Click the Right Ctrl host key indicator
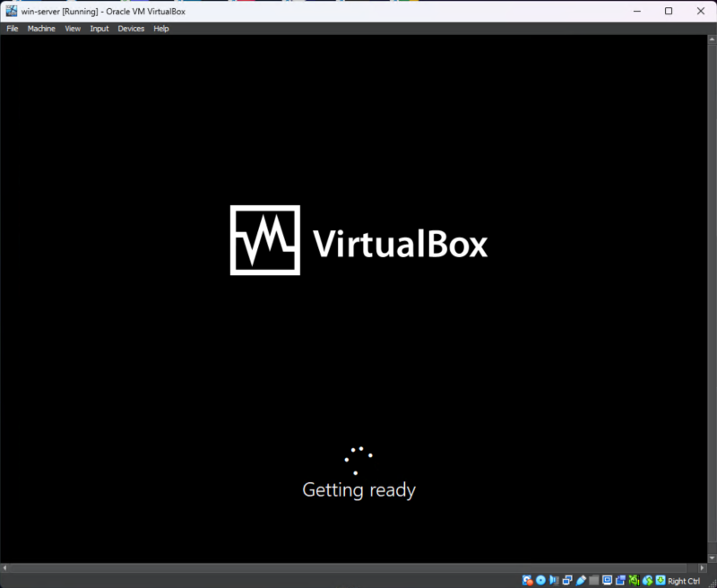Screen dimensions: 717x588 coord(683,581)
